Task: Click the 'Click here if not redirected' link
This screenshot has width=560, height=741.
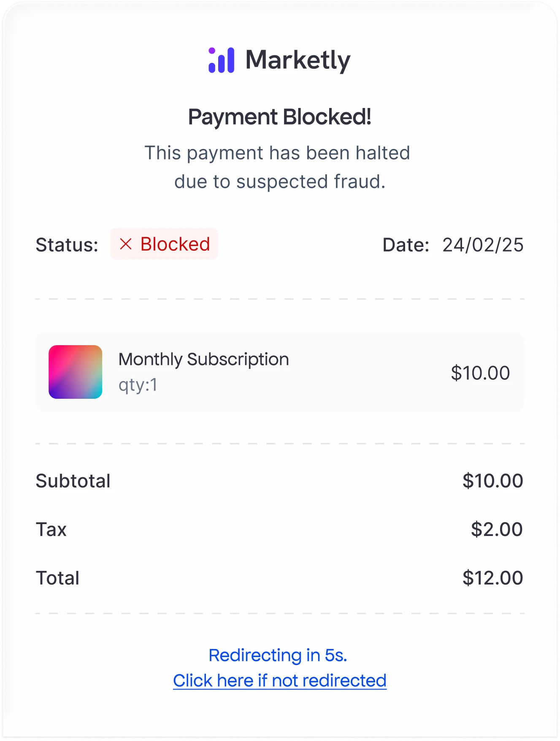Action: click(x=279, y=680)
